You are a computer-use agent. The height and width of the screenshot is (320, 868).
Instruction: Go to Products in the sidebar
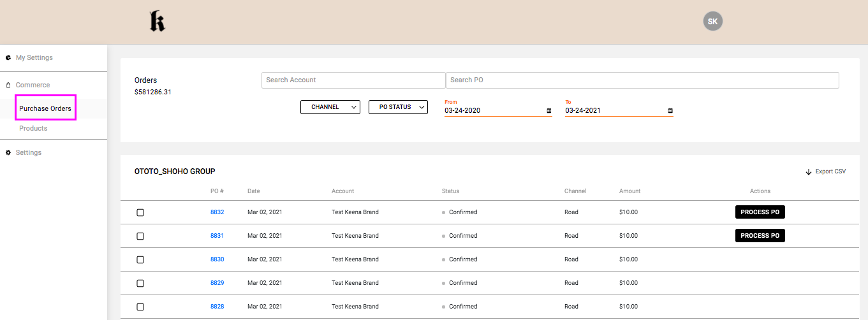(x=33, y=128)
